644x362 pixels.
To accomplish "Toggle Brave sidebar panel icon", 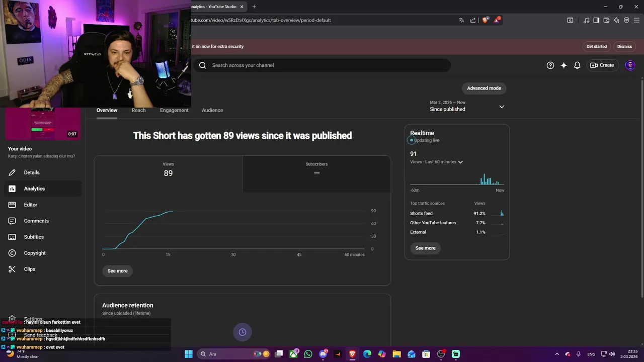I will 596,20.
